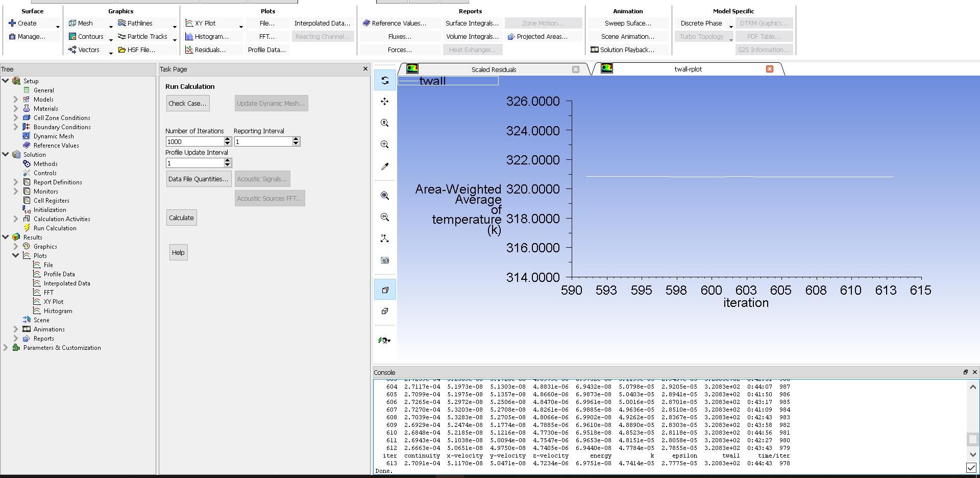Open the HSF File option

137,50
